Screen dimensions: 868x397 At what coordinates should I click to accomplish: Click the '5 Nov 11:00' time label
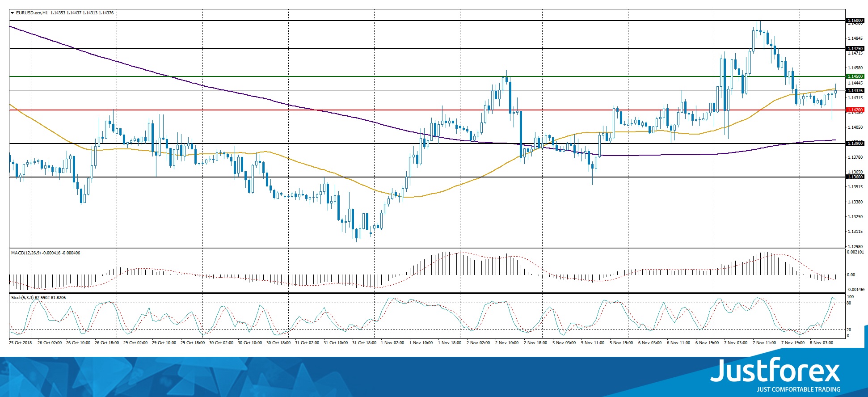click(x=593, y=343)
